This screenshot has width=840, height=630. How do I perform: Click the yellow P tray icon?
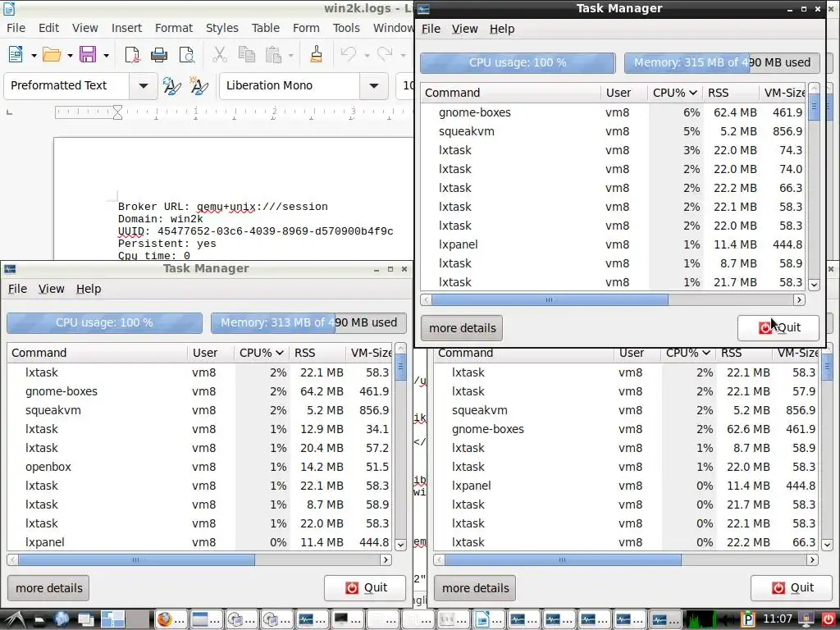748,619
